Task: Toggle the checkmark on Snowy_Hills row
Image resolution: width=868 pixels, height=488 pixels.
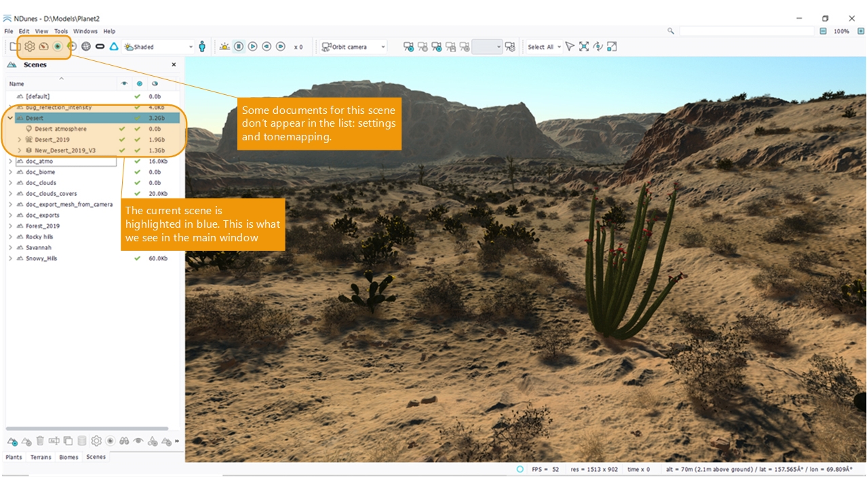Action: tap(138, 259)
